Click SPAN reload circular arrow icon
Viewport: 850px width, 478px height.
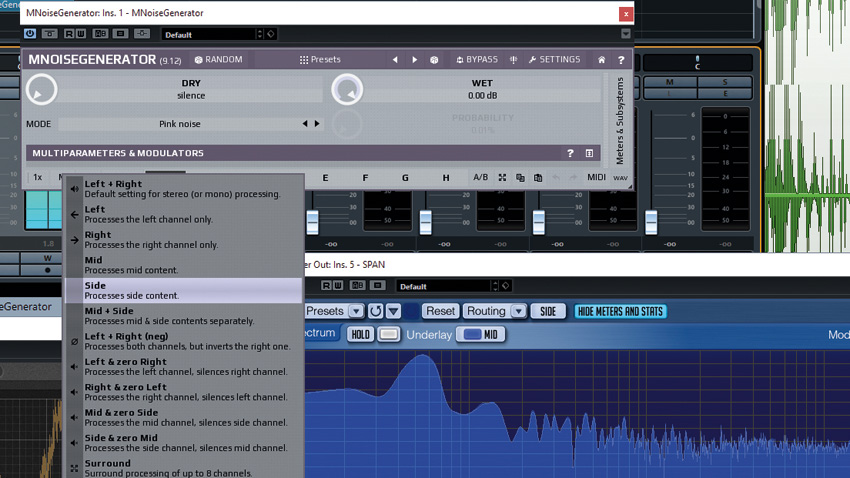coord(375,311)
